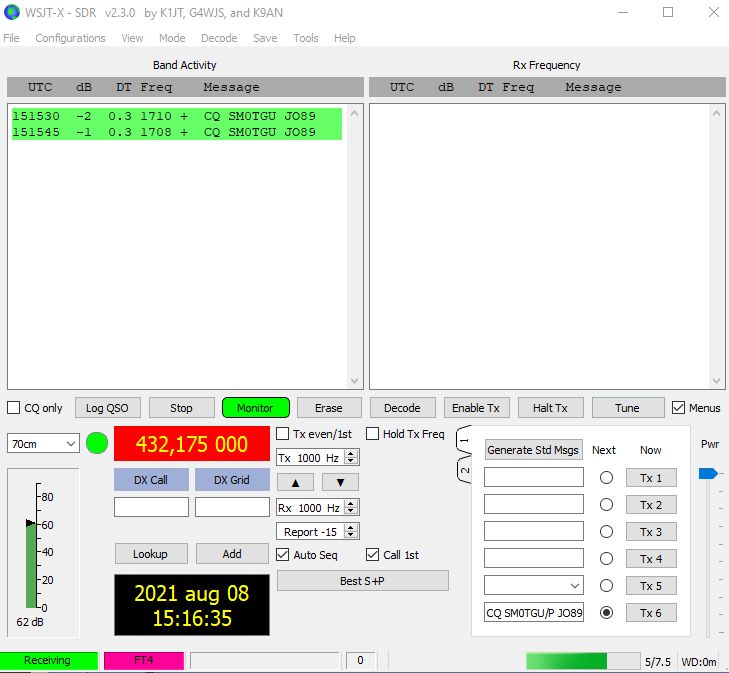Image resolution: width=729 pixels, height=673 pixels.
Task: Click the Lookup button
Action: 151,554
